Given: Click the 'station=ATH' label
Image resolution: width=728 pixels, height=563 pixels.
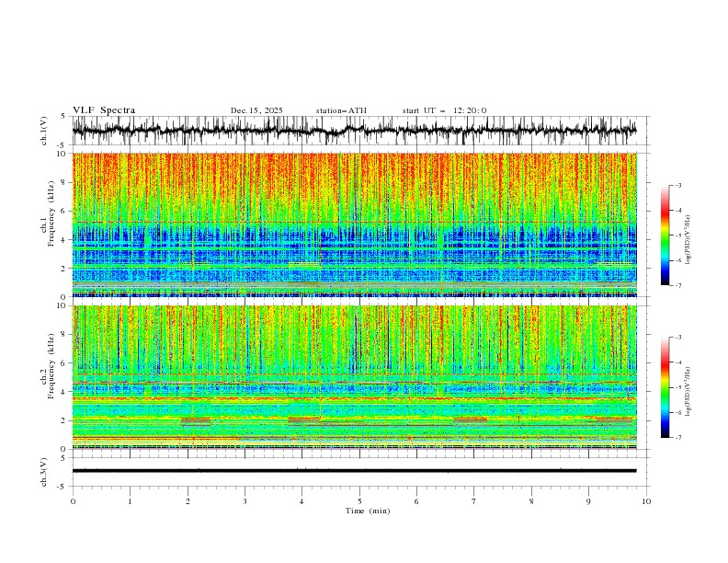Looking at the screenshot, I should (x=341, y=110).
